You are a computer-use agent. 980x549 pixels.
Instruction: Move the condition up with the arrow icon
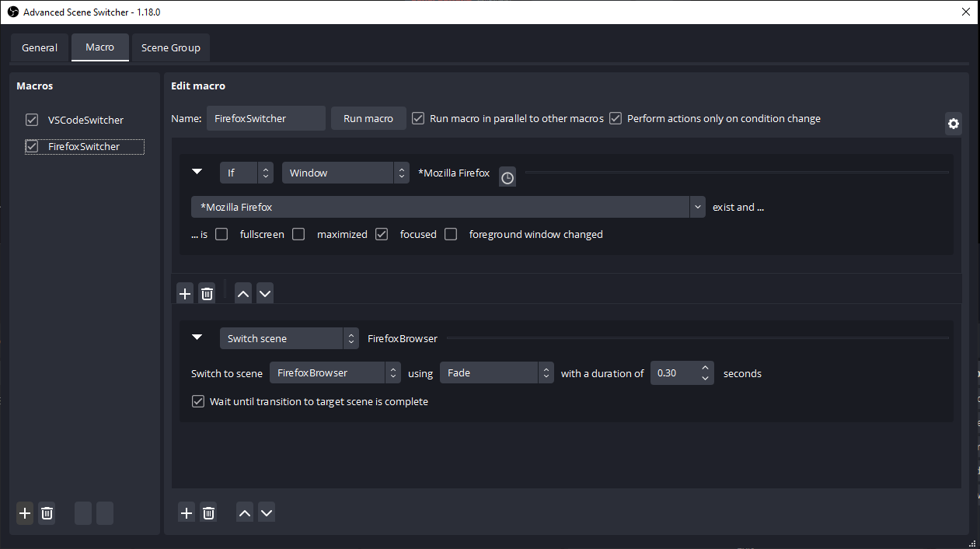click(x=242, y=293)
